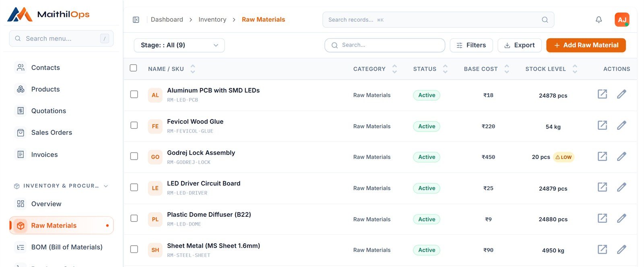Viewport: 644px width, 267px height.
Task: Click the search magnifier icon in top bar
Action: pos(545,20)
